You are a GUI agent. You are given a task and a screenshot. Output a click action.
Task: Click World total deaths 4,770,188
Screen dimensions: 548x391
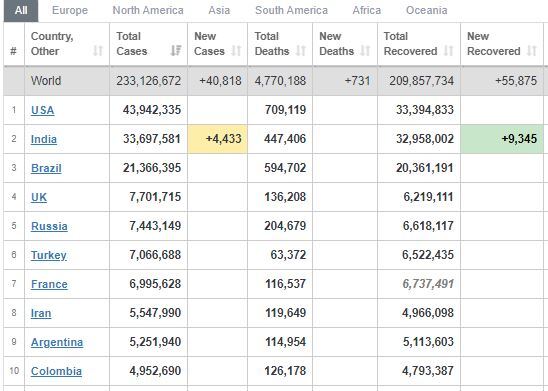(280, 81)
